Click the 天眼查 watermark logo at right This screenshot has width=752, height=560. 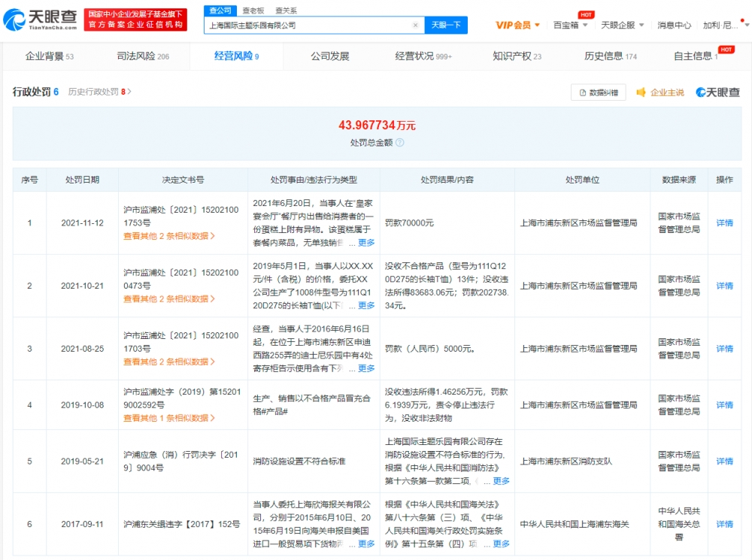[717, 92]
